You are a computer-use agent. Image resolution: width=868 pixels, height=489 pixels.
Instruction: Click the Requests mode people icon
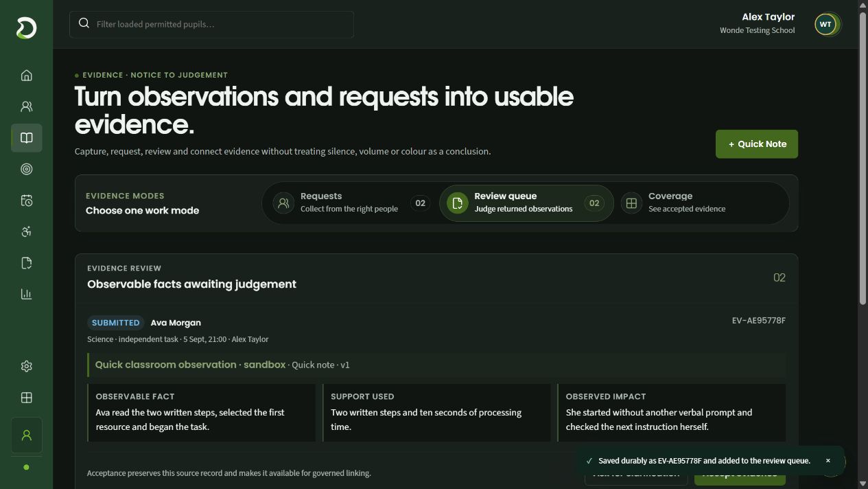tap(283, 203)
